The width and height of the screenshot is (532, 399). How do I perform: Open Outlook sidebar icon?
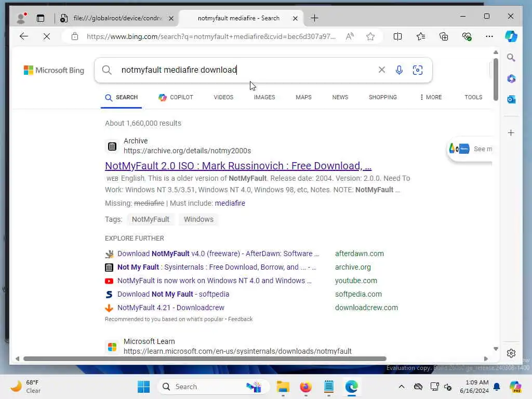click(x=511, y=99)
